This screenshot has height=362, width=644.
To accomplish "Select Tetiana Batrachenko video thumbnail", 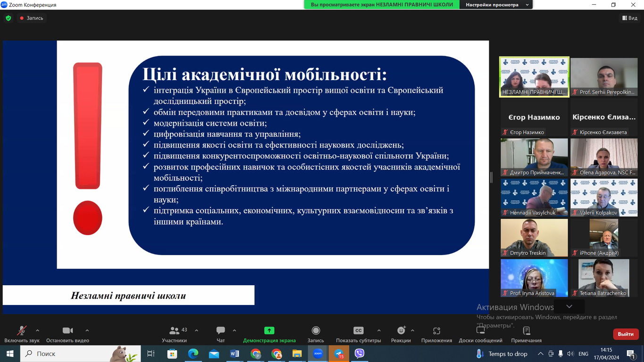I will [604, 278].
